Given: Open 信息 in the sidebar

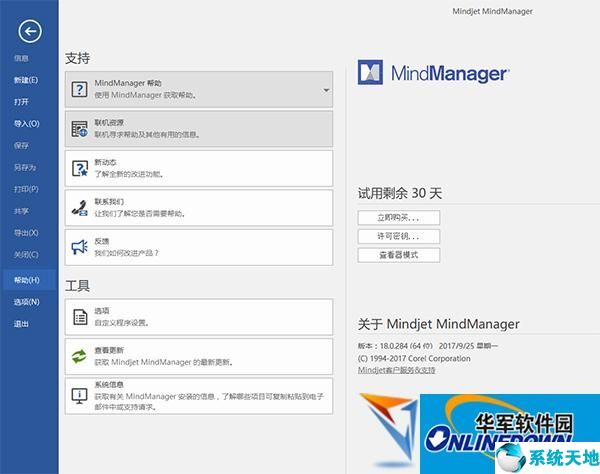Looking at the screenshot, I should 21,58.
